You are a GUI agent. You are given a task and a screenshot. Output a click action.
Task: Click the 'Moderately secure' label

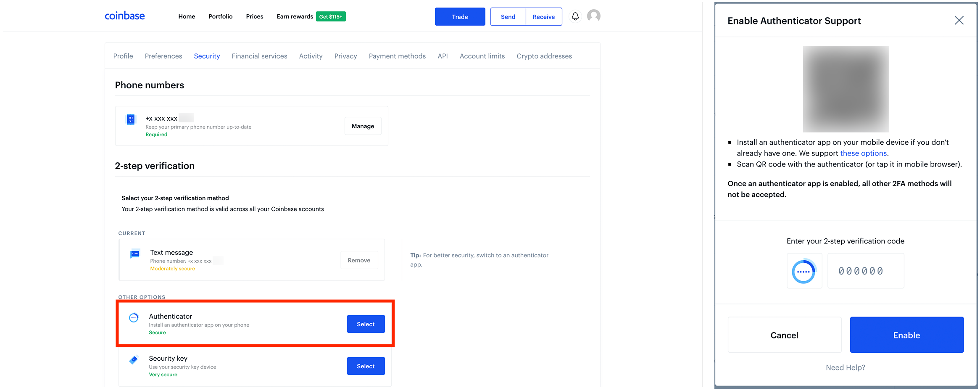pos(173,269)
